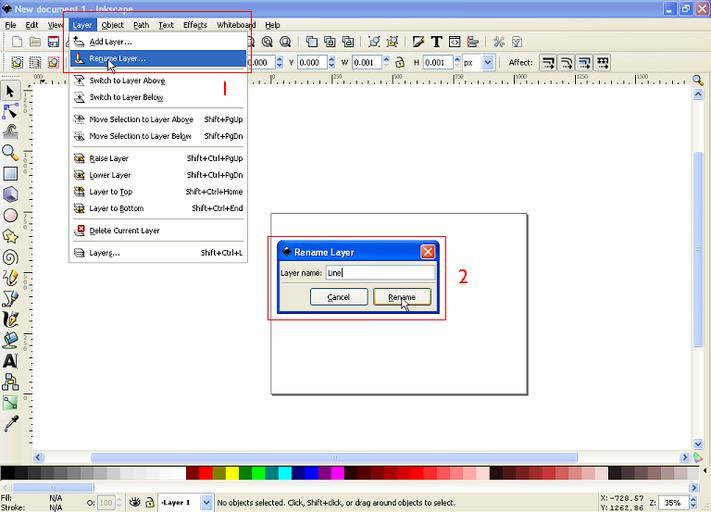711x512 pixels.
Task: Choose Rename Layer... menu entry
Action: coord(158,59)
